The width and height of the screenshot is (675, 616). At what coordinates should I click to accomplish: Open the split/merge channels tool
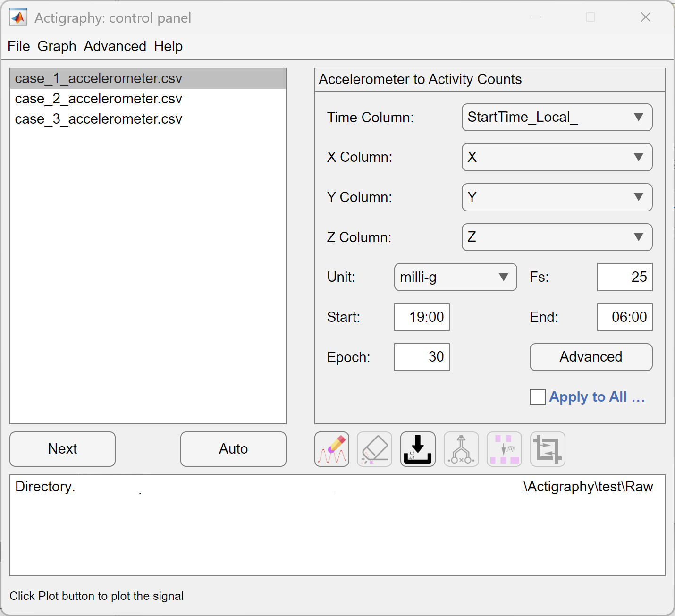(461, 449)
